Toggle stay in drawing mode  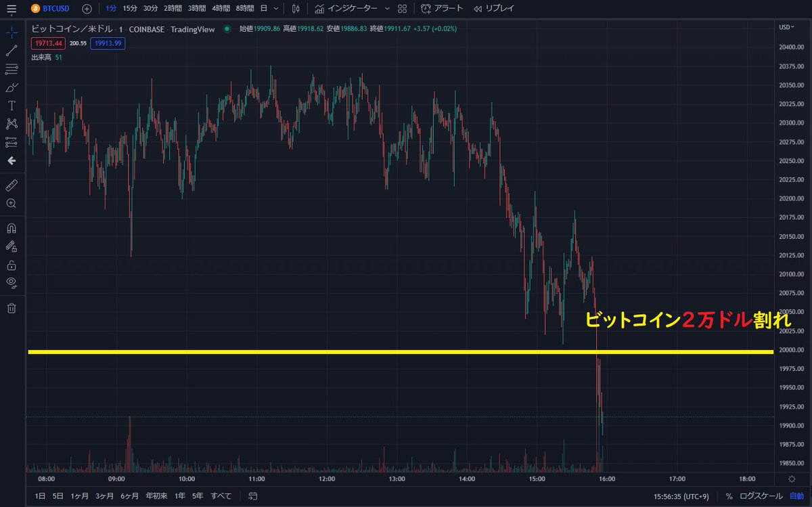click(x=12, y=246)
